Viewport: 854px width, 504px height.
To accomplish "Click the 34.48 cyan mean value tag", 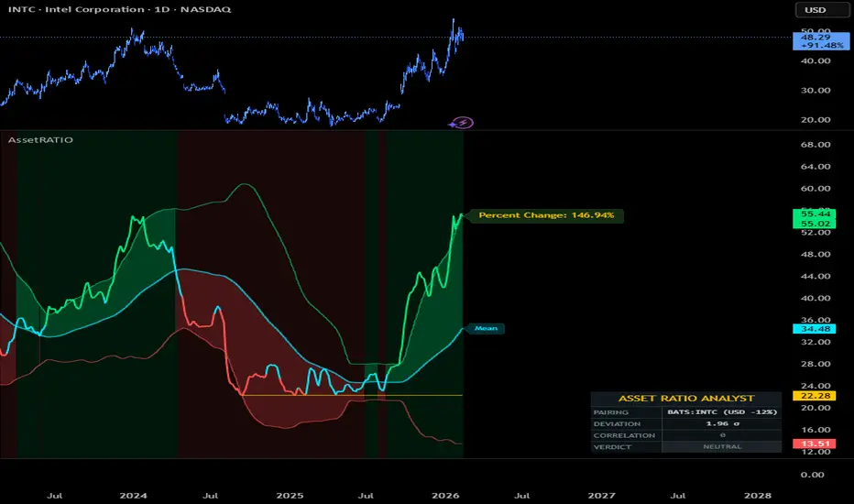I will coord(815,329).
